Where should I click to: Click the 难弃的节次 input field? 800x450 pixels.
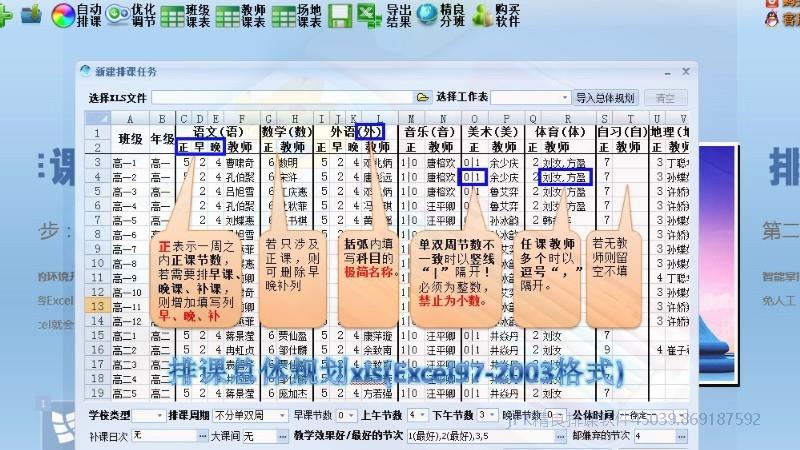(x=655, y=436)
